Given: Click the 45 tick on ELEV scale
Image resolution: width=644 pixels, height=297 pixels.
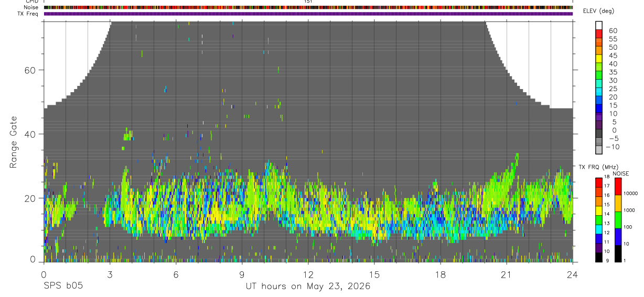Looking at the screenshot, I should pyautogui.click(x=613, y=56).
